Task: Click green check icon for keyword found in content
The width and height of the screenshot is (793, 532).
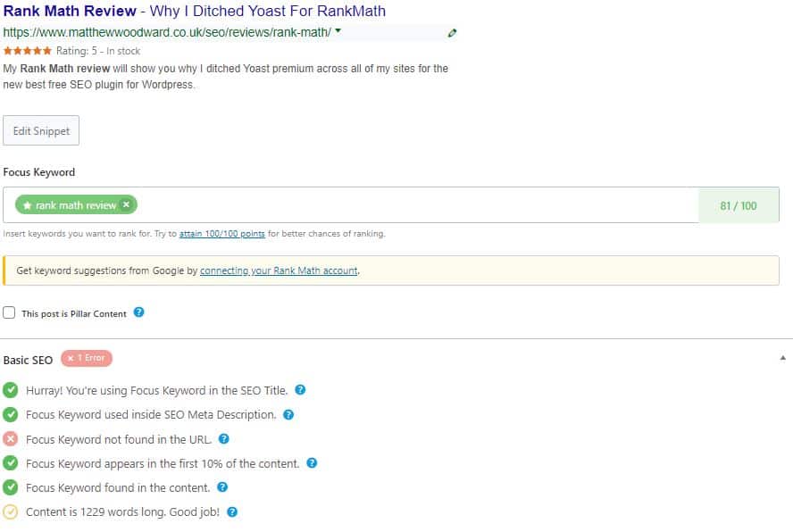Action: coord(10,487)
